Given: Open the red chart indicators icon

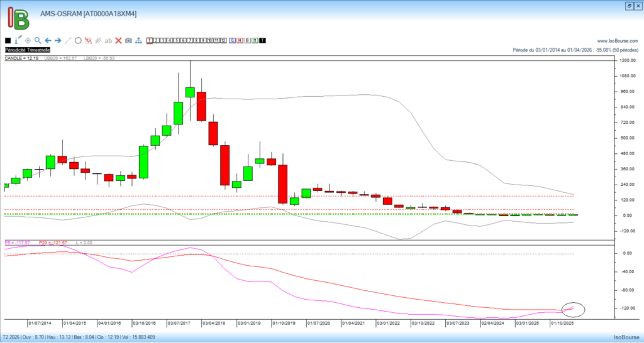Looking at the screenshot, I should pos(88,41).
